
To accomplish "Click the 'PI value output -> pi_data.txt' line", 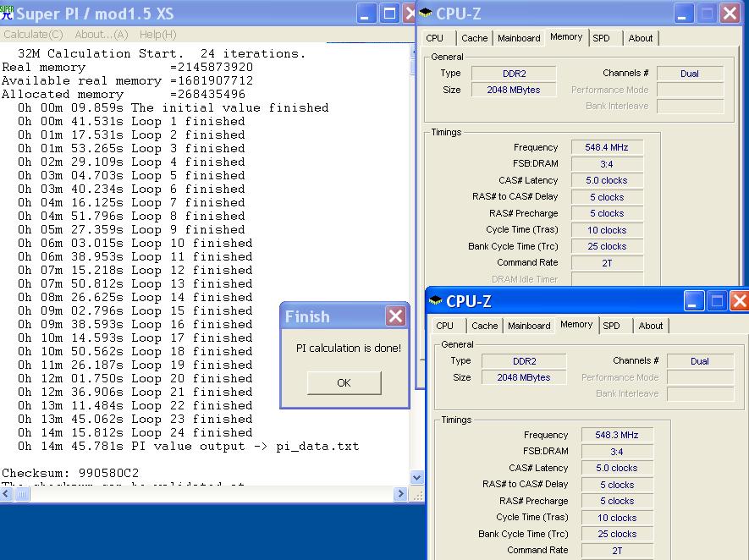I will [x=188, y=446].
